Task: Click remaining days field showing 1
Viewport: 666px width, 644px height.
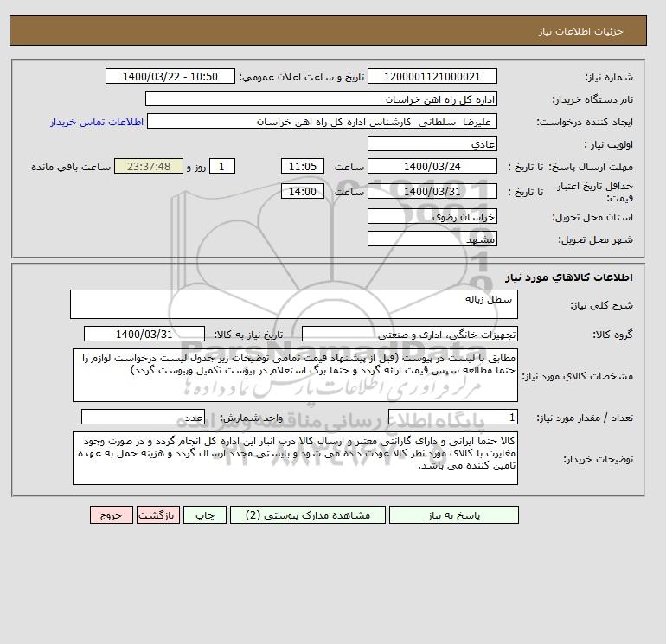Action: [x=222, y=167]
